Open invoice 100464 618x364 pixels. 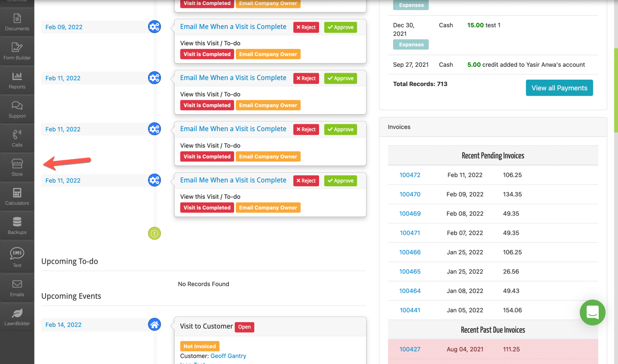pos(410,291)
